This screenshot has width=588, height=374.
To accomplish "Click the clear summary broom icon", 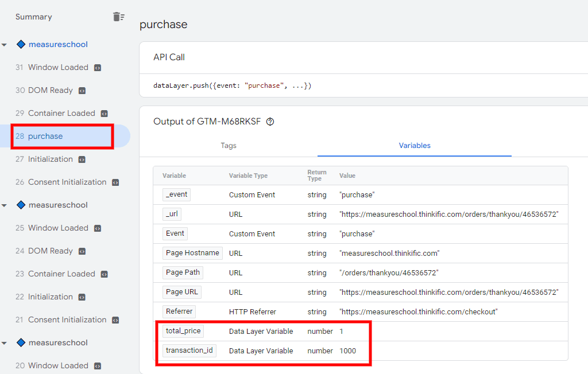I will tap(119, 17).
